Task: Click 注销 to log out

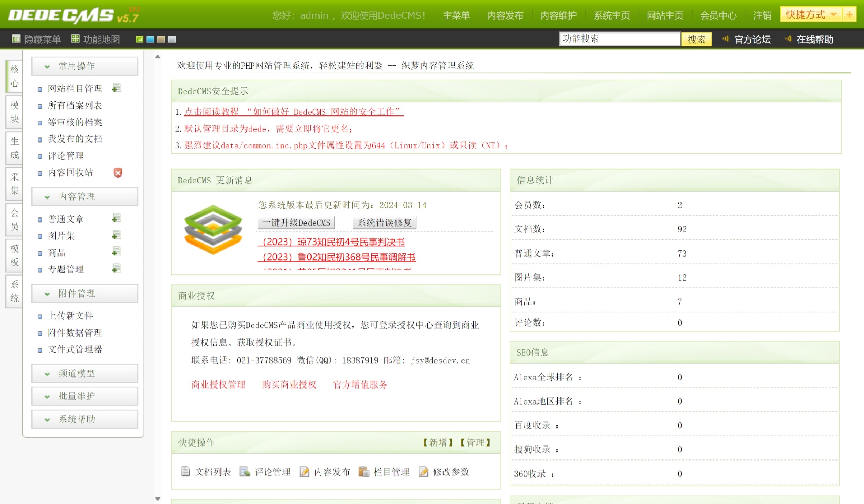Action: tap(762, 15)
